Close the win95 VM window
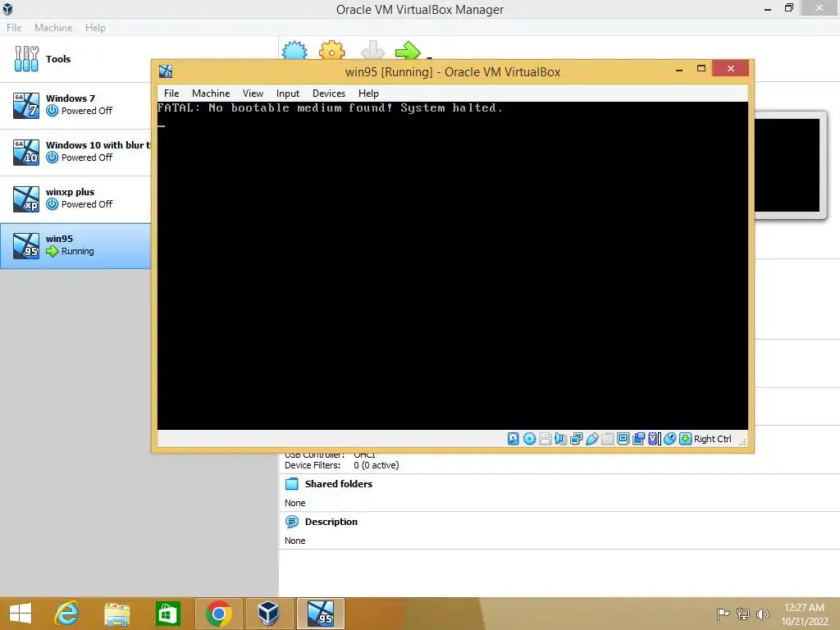840x630 pixels. pos(730,69)
